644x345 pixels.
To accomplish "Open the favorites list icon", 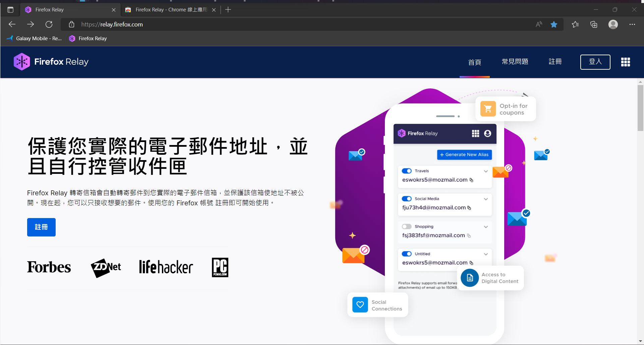I will [x=575, y=24].
